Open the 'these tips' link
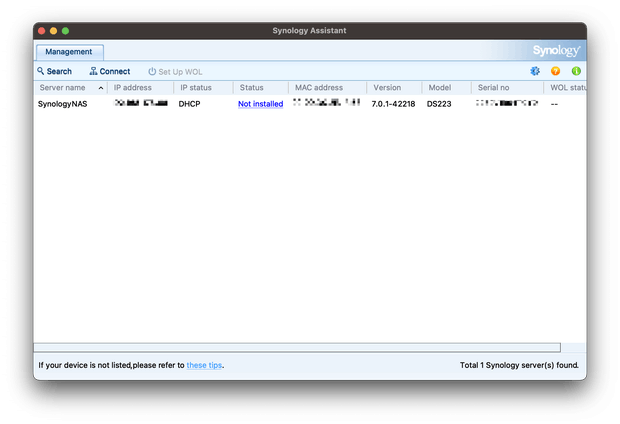This screenshot has height=424, width=620. tap(204, 365)
